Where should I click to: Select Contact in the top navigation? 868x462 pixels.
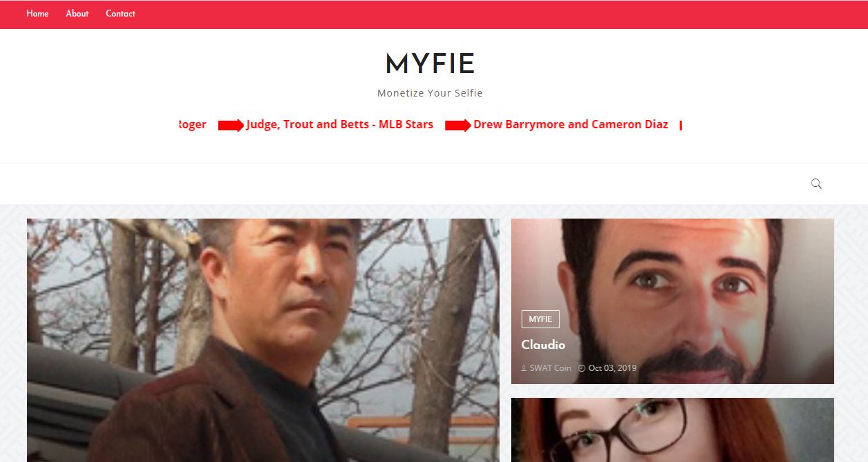(120, 13)
